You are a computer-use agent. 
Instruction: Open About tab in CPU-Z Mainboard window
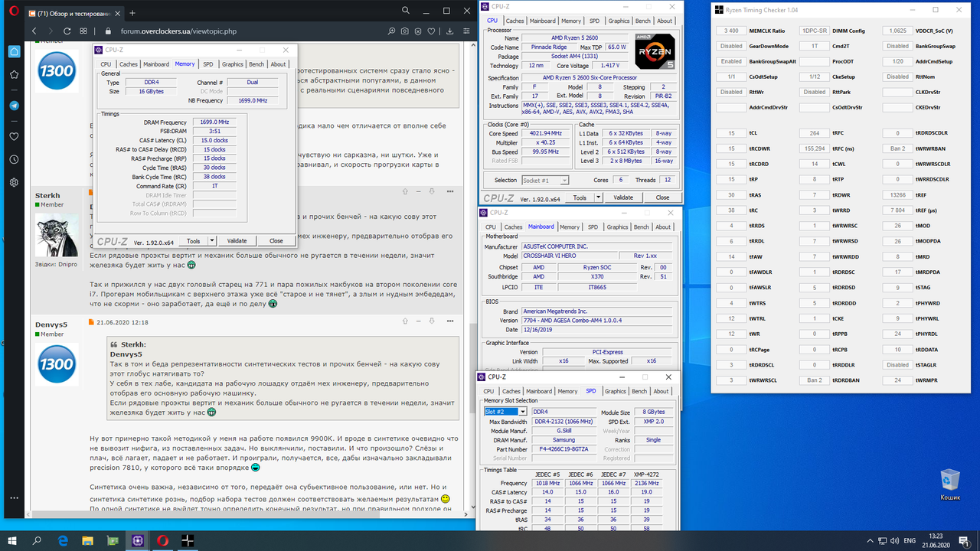(x=664, y=227)
